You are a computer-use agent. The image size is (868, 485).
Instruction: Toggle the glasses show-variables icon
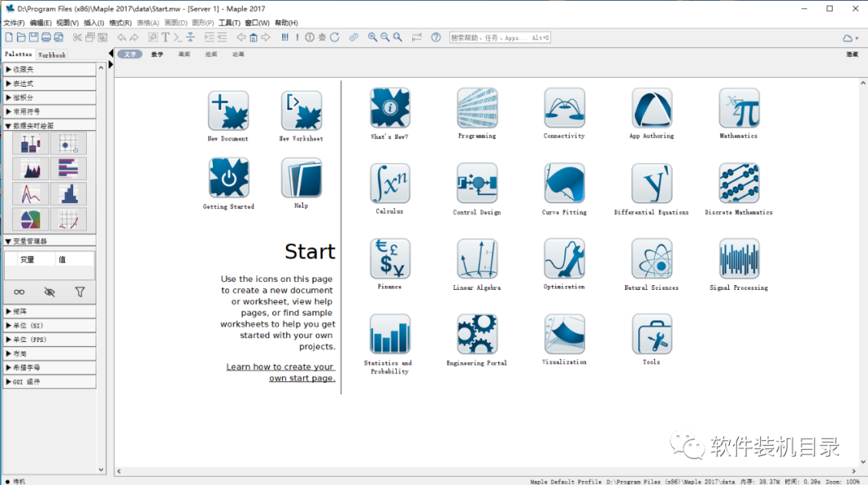[19, 292]
